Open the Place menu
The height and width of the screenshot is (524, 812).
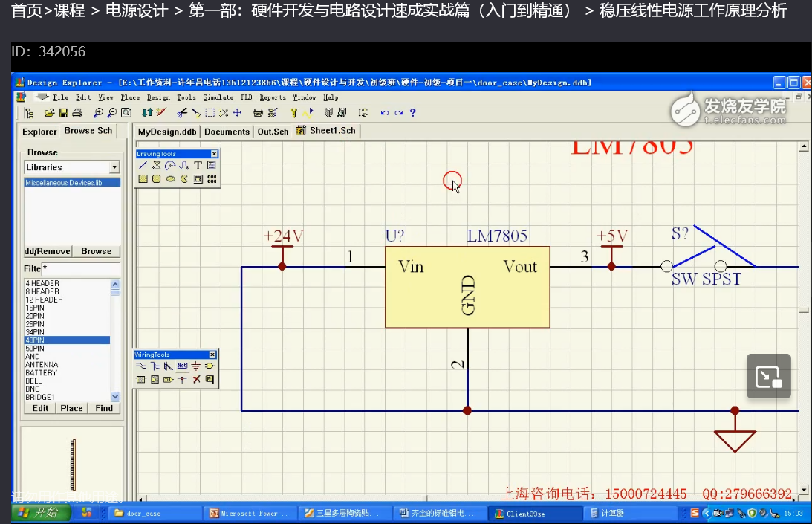[131, 97]
